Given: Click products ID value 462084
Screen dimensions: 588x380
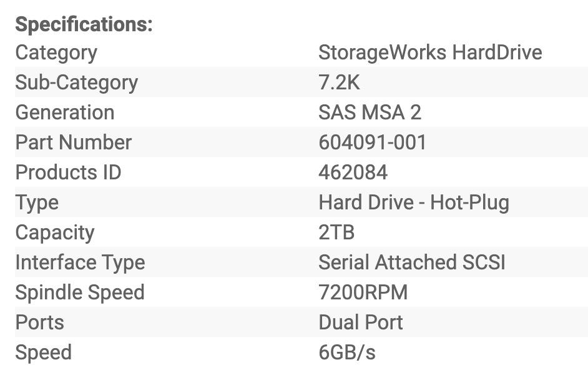Looking at the screenshot, I should 353,172.
